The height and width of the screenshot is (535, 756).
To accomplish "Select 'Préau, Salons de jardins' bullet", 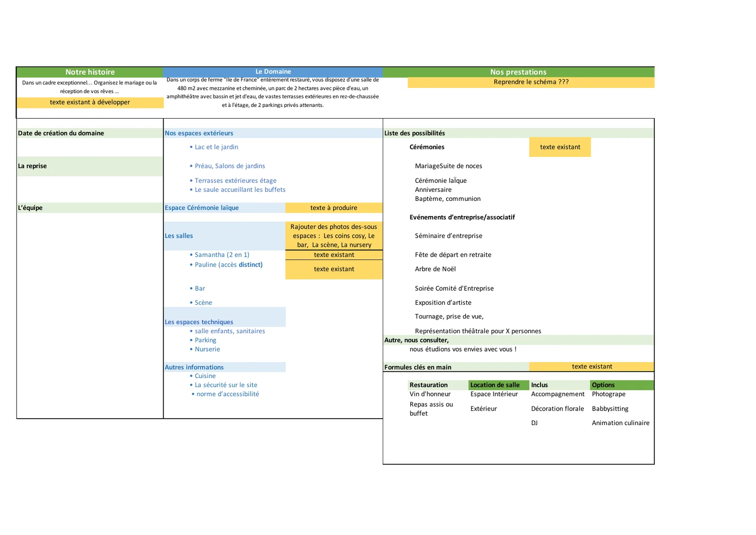I will tap(227, 166).
